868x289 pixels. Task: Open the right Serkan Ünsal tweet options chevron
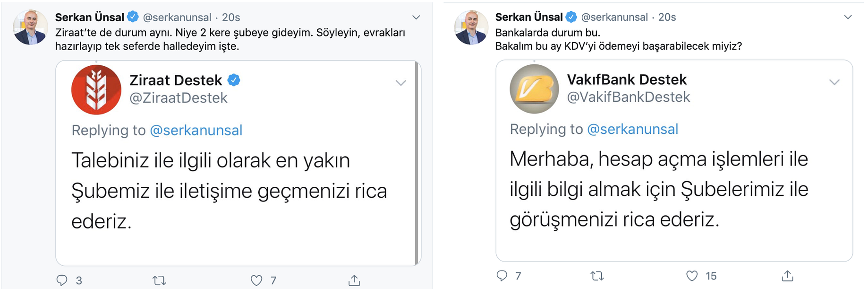click(x=848, y=18)
